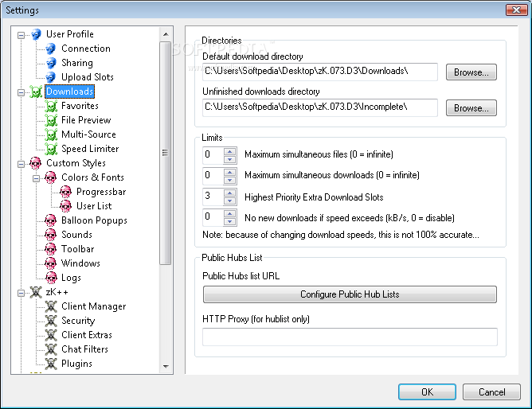532x409 pixels.
Task: Open the Connection settings page
Action: click(x=86, y=49)
